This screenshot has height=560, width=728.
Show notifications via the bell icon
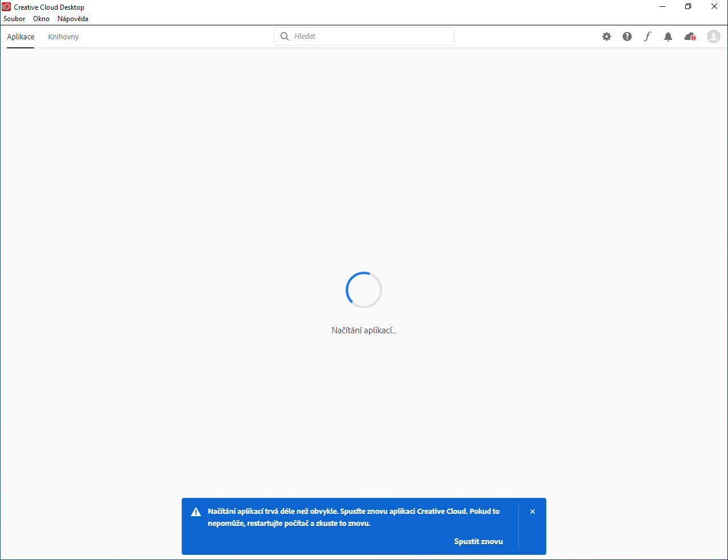[x=668, y=36]
